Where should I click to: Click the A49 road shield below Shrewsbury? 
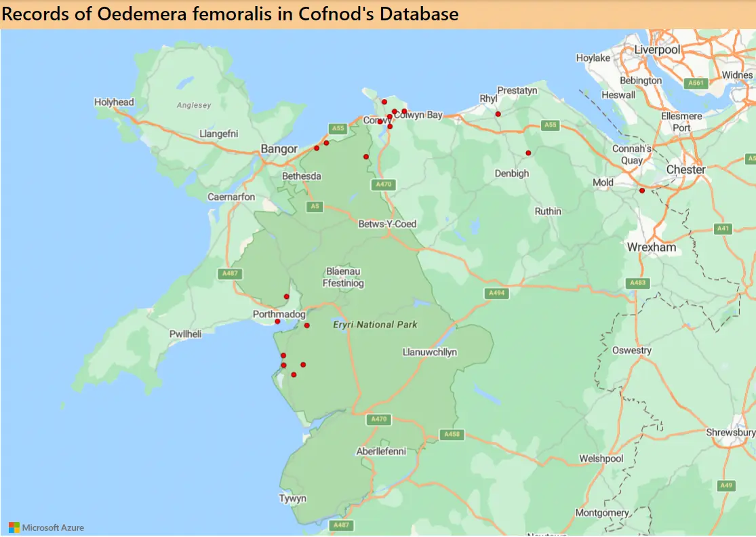coord(727,485)
